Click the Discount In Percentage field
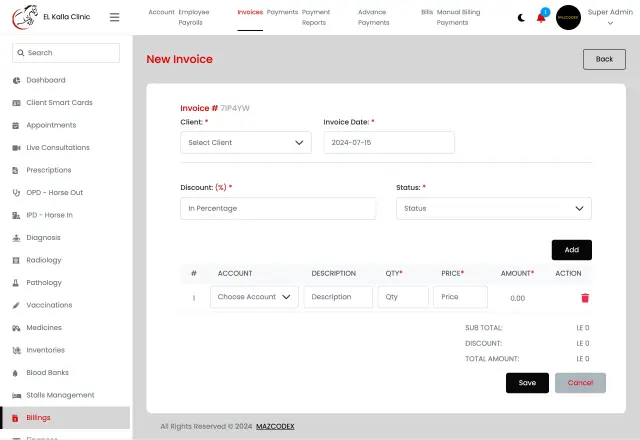The height and width of the screenshot is (440, 640). point(278,209)
